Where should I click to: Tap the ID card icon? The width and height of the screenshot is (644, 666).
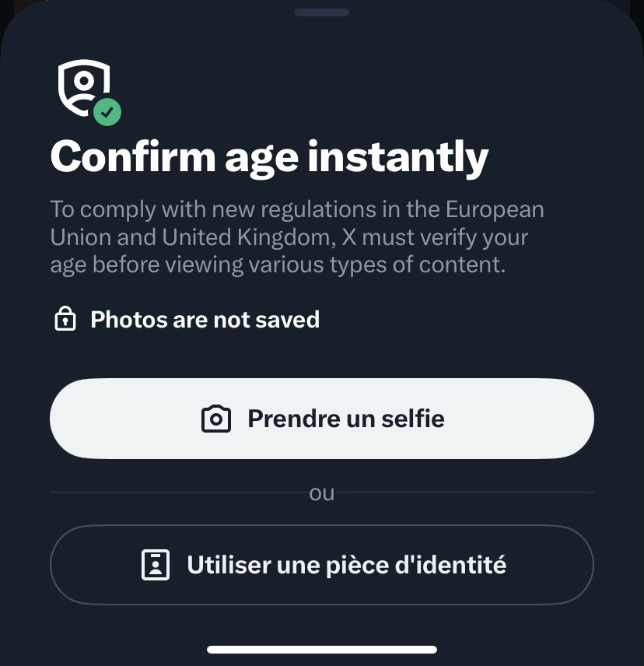(156, 565)
